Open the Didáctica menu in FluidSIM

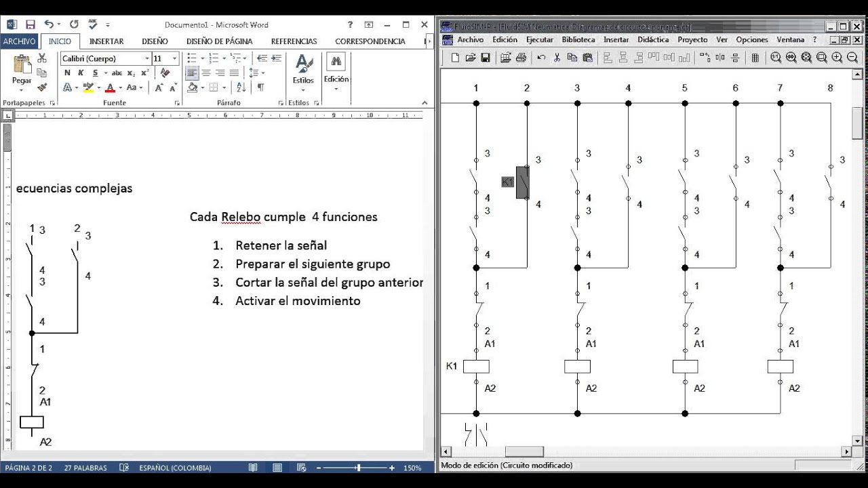click(x=654, y=40)
